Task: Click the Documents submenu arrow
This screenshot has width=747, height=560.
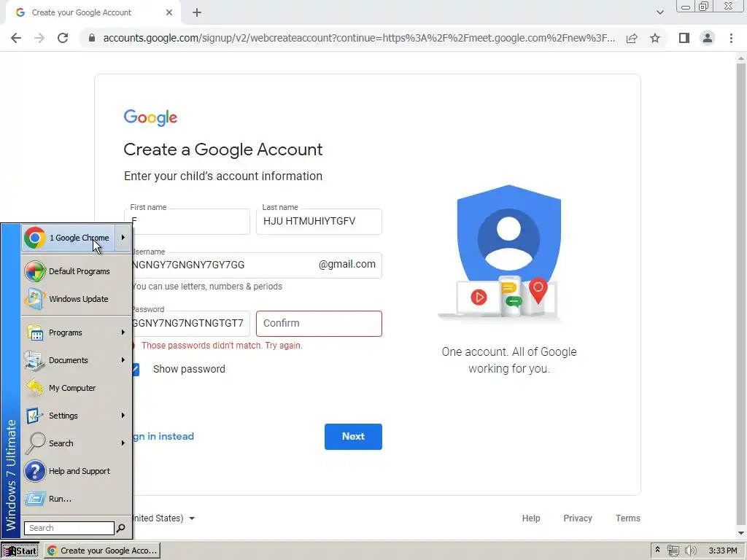Action: pyautogui.click(x=123, y=359)
